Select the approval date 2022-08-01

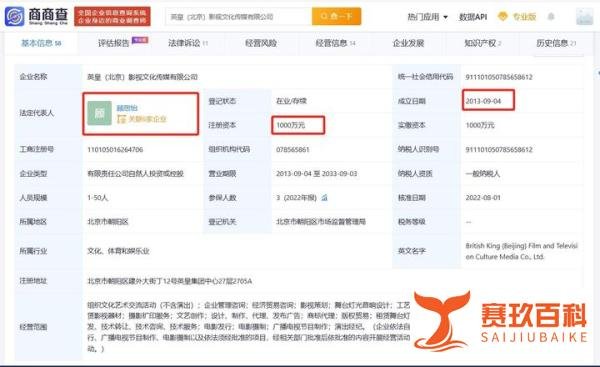pyautogui.click(x=483, y=198)
